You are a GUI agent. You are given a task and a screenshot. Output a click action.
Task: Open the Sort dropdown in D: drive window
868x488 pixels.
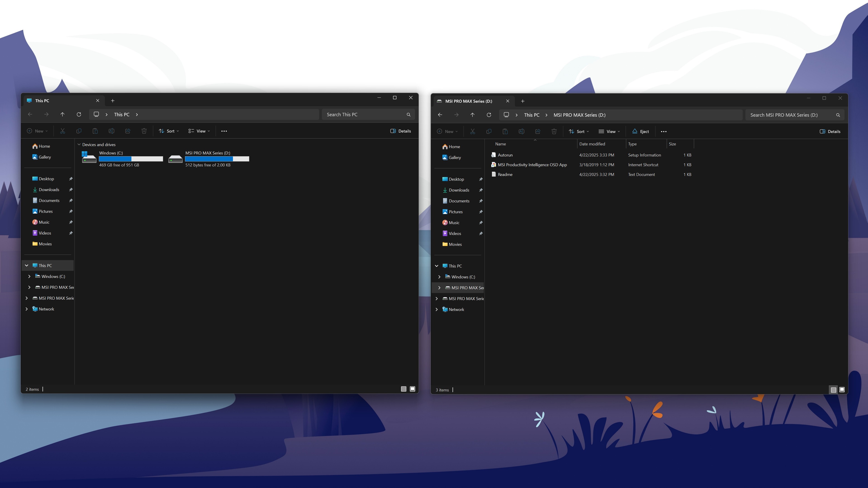579,131
